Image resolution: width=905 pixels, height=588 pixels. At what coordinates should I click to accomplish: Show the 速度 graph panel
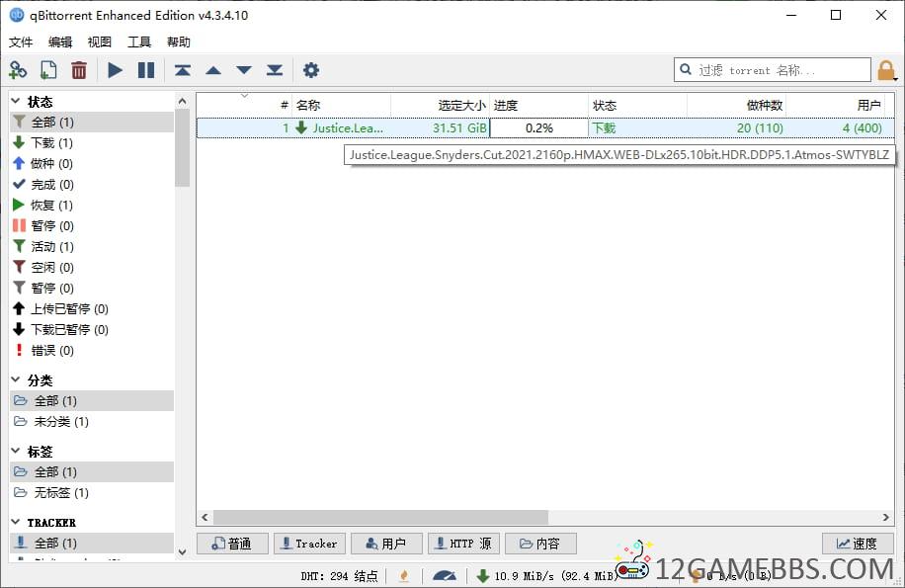click(x=858, y=544)
